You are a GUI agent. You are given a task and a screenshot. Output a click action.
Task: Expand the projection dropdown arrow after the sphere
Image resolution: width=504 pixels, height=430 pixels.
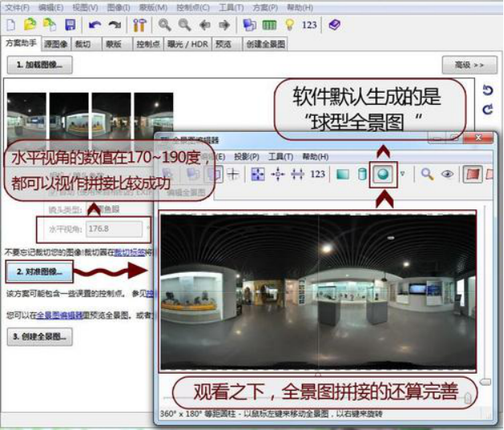[403, 174]
